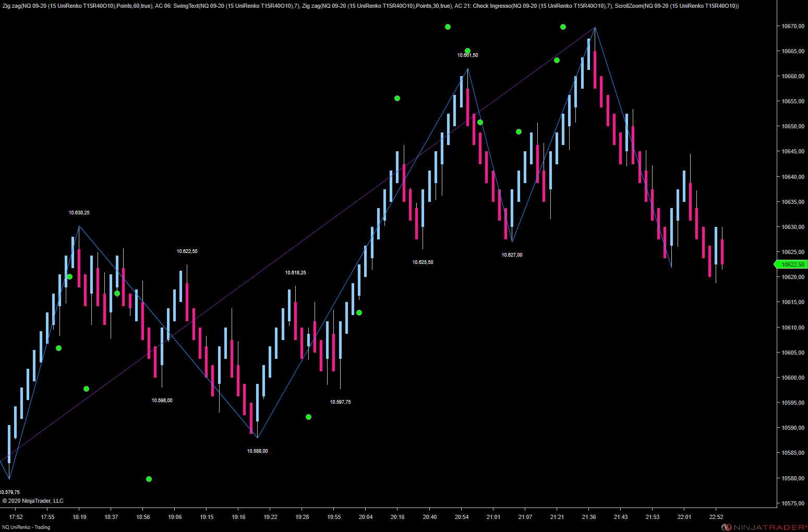Click the 10590,00 price axis label

click(x=792, y=428)
